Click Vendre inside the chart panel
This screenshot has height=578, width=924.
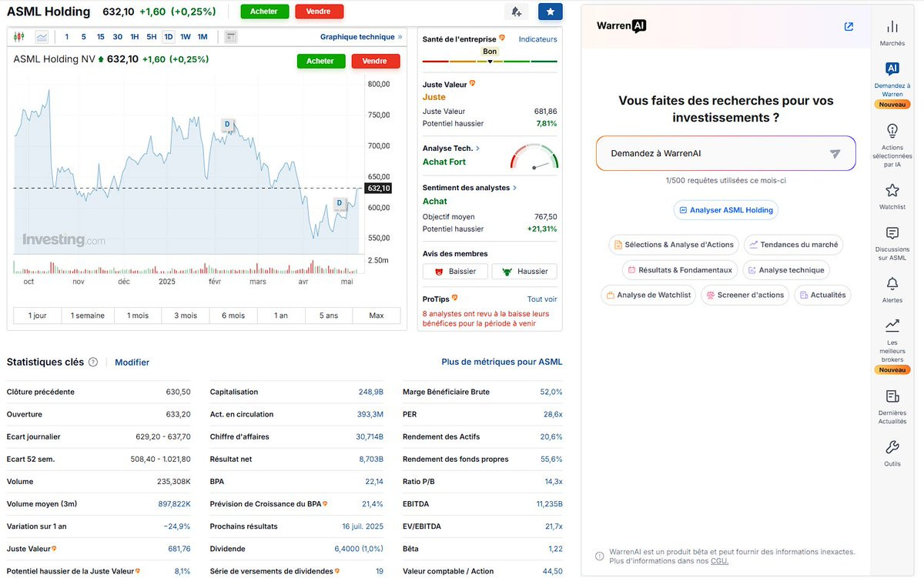click(x=375, y=61)
